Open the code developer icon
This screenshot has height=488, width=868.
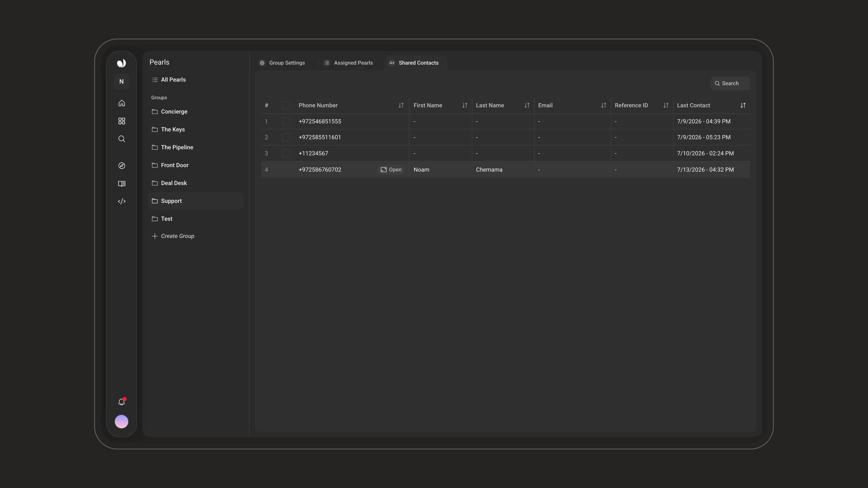(x=122, y=201)
